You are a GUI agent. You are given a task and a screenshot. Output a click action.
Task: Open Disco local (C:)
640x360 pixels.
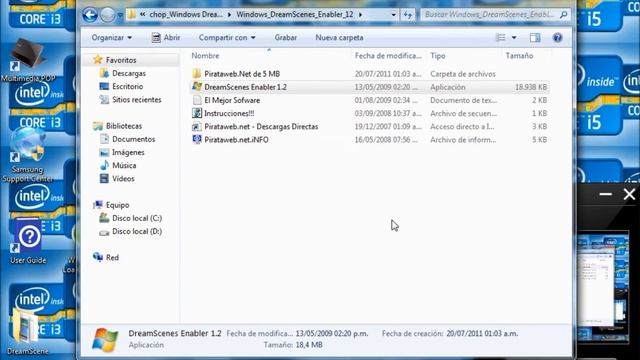click(137, 218)
